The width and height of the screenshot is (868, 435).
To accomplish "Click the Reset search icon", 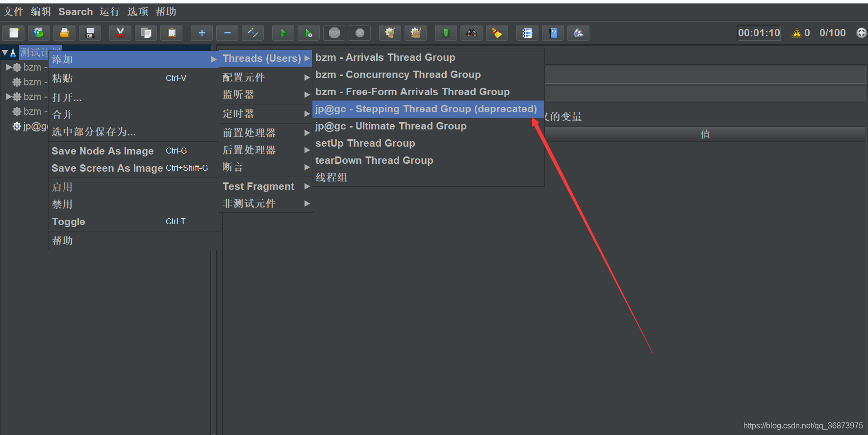I will [x=497, y=33].
